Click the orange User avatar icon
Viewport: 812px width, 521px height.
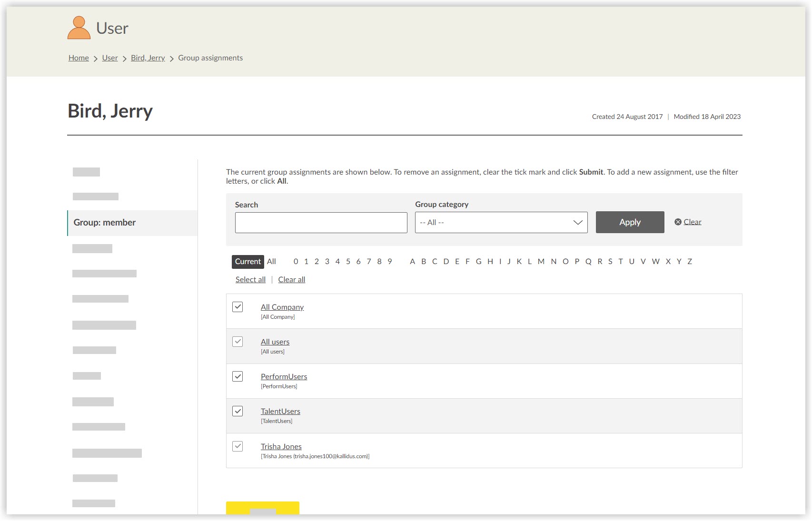[x=79, y=28]
